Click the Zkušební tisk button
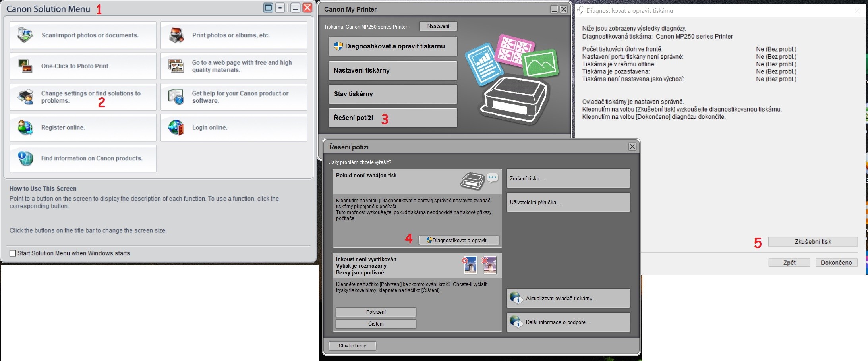This screenshot has height=361, width=868. point(813,242)
